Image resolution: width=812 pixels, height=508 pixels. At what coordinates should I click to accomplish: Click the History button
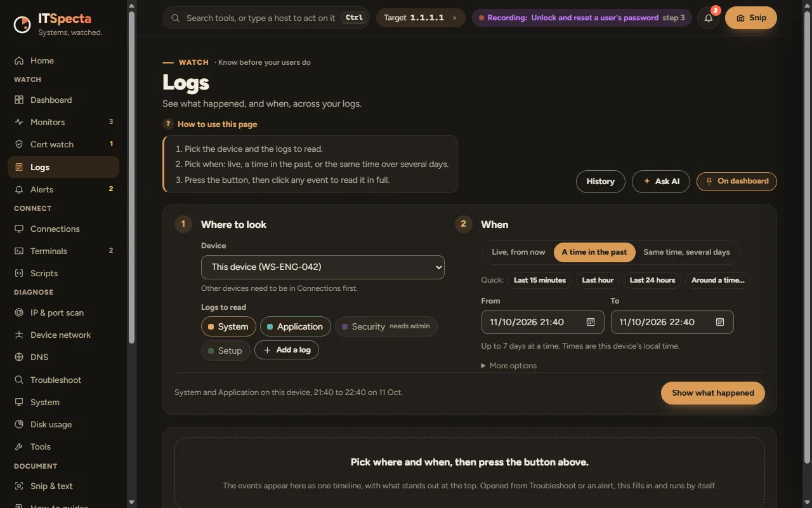[x=601, y=182]
